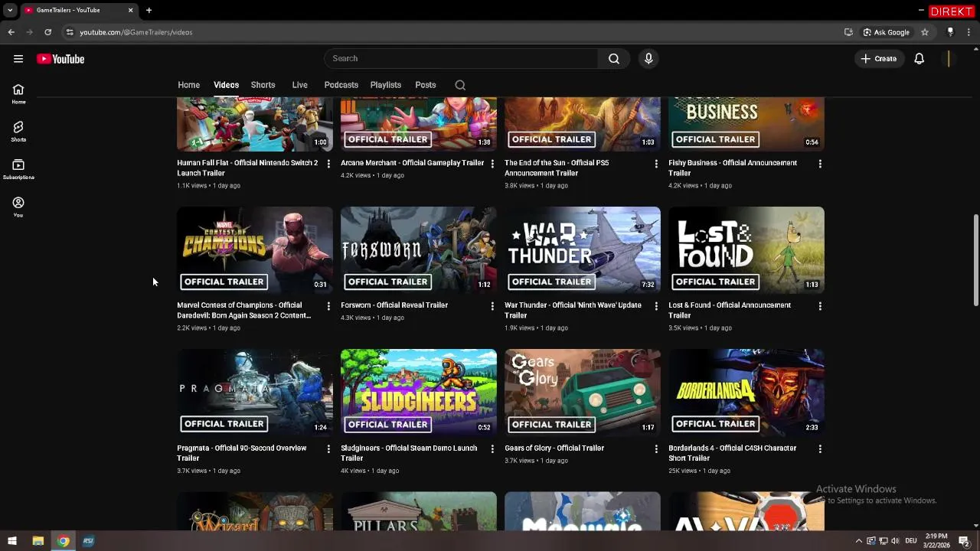
Task: Click the YouTube logo
Action: pyautogui.click(x=60, y=59)
